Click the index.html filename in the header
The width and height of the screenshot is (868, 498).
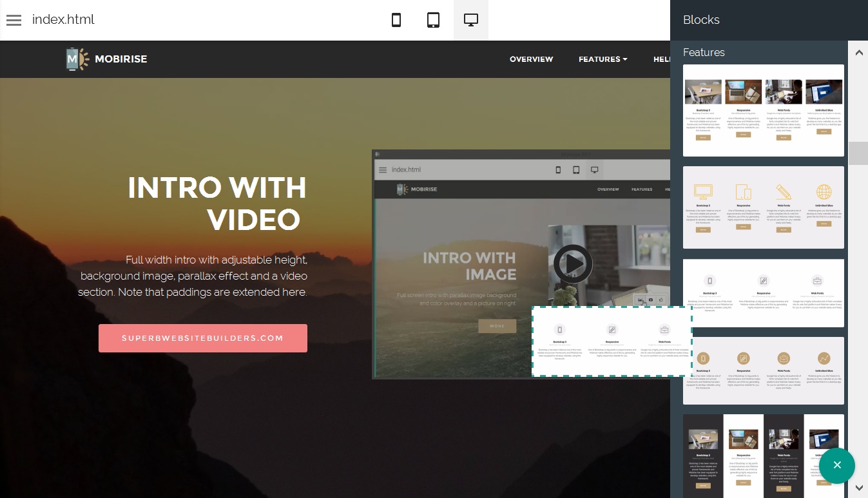(63, 19)
